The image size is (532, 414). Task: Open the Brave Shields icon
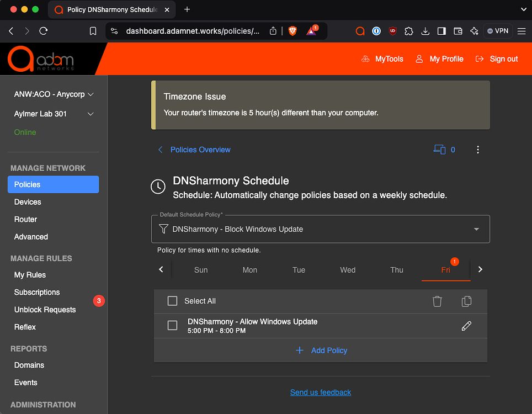coord(292,31)
